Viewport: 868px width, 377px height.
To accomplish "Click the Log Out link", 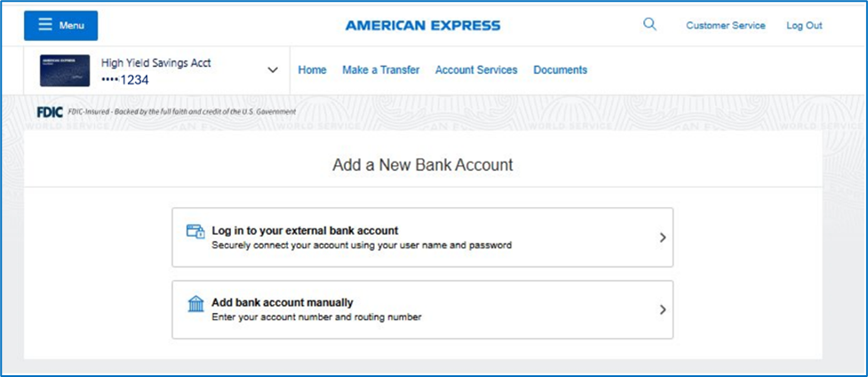I will point(804,26).
